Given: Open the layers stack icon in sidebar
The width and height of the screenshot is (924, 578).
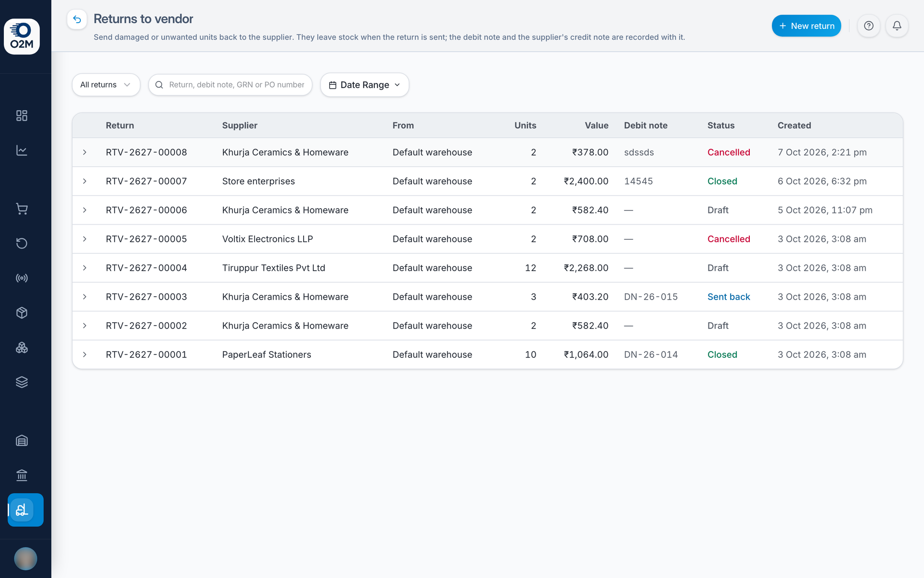Looking at the screenshot, I should [x=22, y=382].
